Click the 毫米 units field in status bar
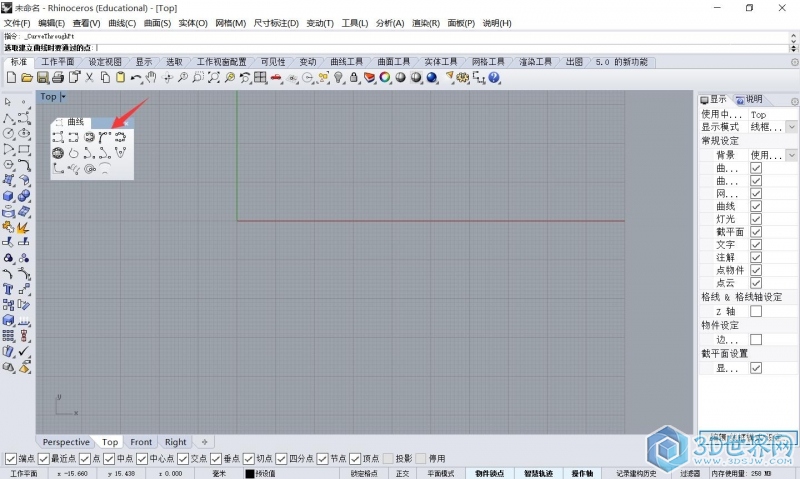The width and height of the screenshot is (800, 479). 219,473
